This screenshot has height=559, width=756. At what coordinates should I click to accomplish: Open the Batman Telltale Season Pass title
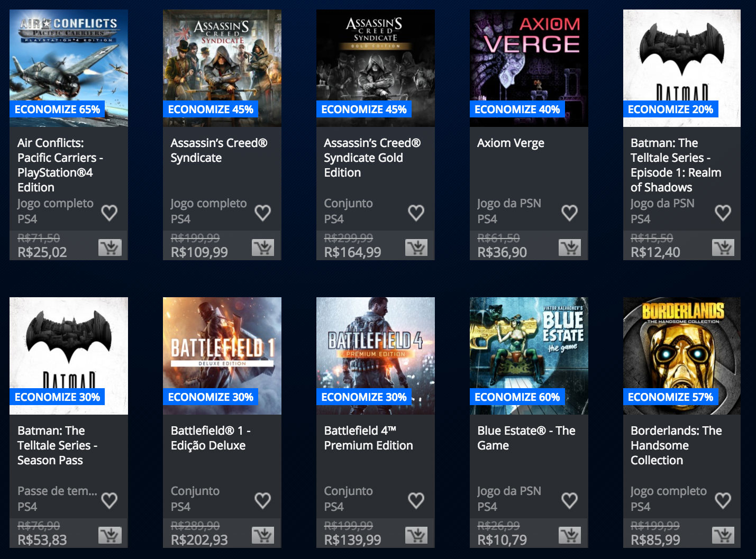click(x=57, y=445)
